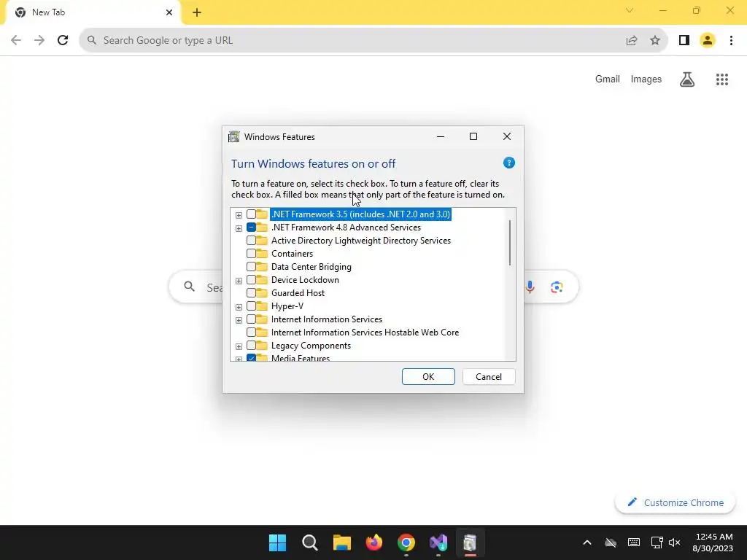
Task: Open the Windows Start menu
Action: pos(278,542)
